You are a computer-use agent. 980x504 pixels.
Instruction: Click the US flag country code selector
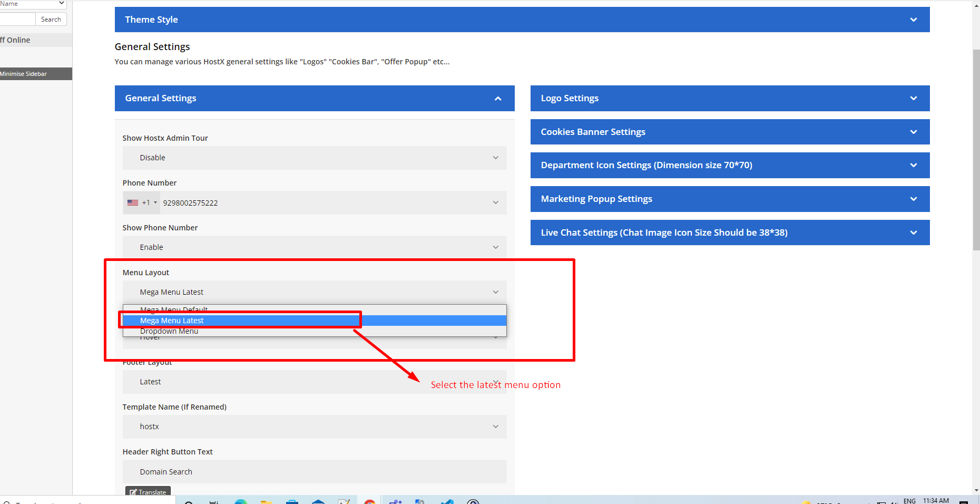tap(142, 202)
